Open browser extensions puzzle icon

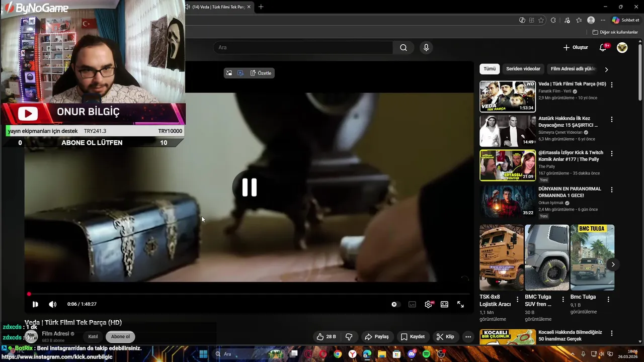point(553,20)
